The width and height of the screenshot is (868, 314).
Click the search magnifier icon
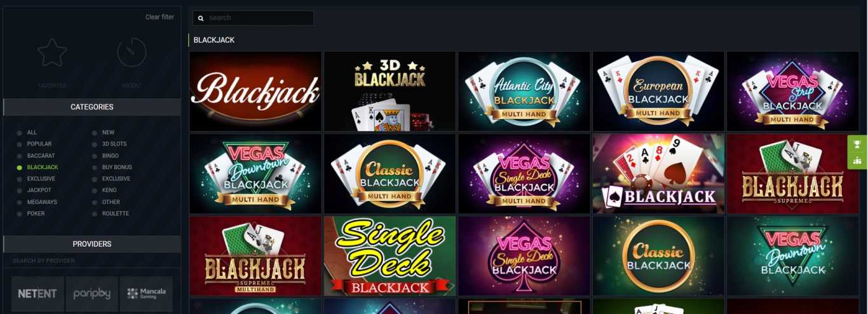point(201,18)
